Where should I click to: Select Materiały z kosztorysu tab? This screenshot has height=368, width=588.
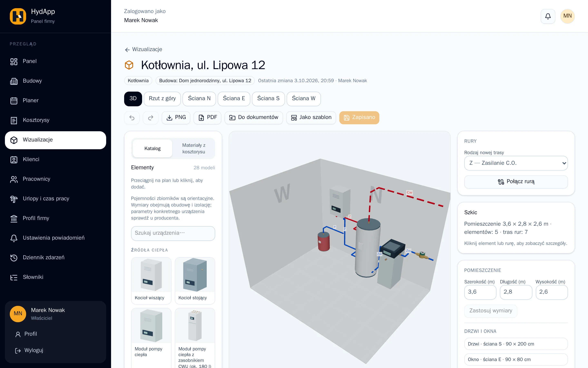click(x=194, y=148)
